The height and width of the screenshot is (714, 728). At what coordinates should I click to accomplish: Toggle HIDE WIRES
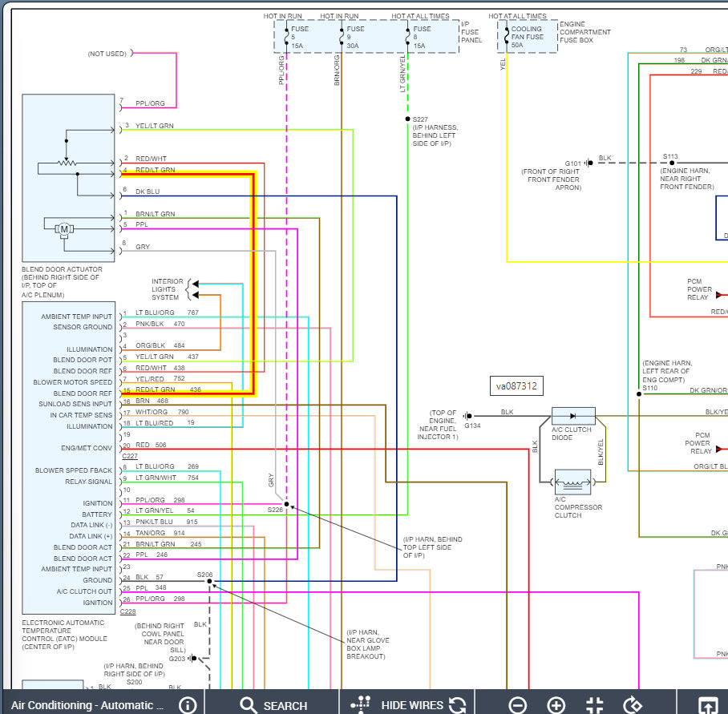pos(411,705)
